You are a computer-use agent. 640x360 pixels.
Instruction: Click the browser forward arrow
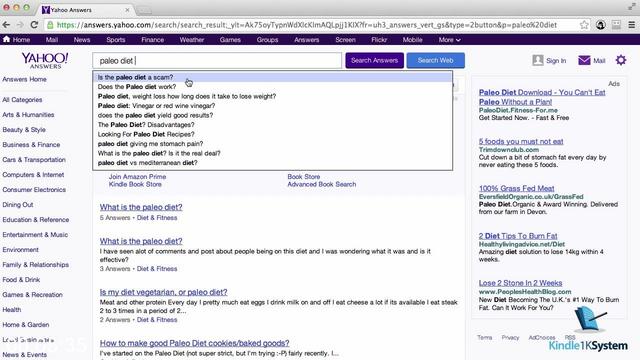(20, 25)
